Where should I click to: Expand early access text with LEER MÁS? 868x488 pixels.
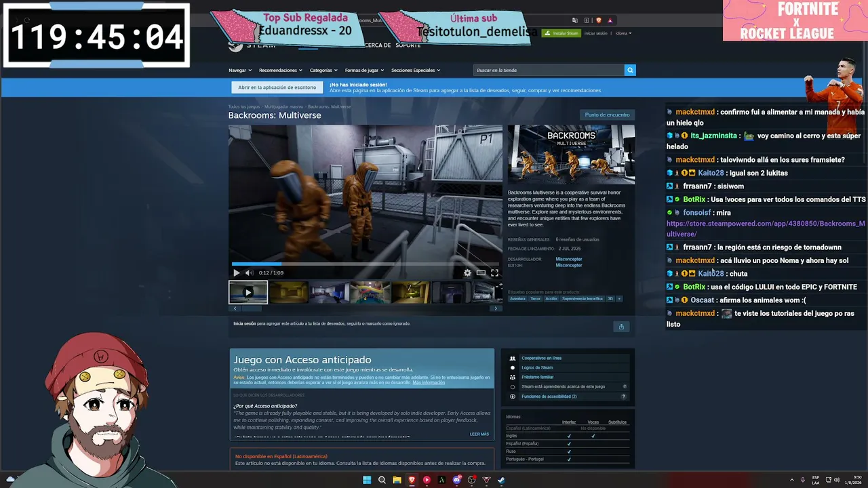tap(479, 434)
